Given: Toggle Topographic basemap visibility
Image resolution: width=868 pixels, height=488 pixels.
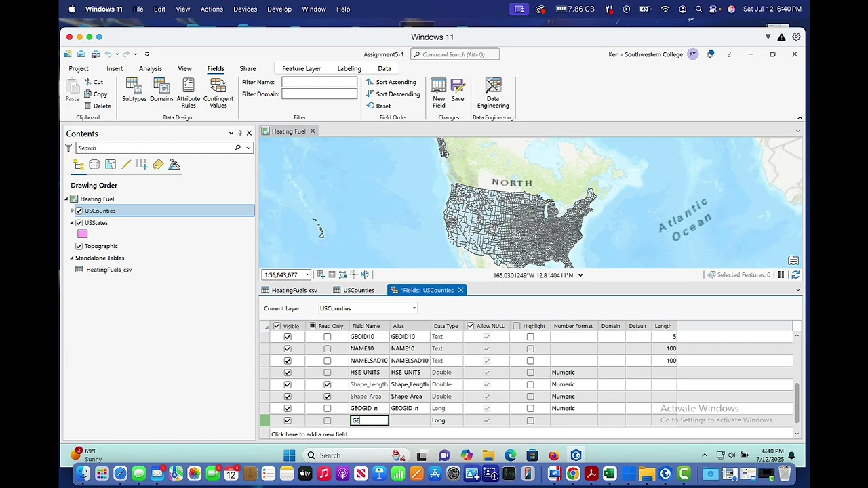Looking at the screenshot, I should pyautogui.click(x=79, y=246).
